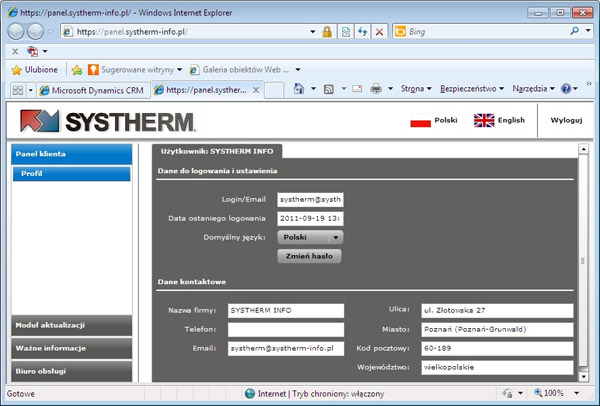Click the Compatibility View icon
Screen dimensions: 600x406
click(x=346, y=32)
